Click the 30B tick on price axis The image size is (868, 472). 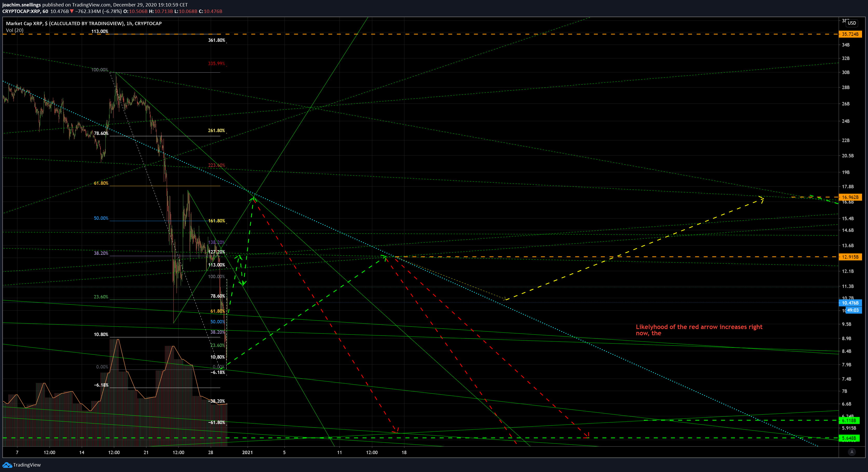[846, 72]
